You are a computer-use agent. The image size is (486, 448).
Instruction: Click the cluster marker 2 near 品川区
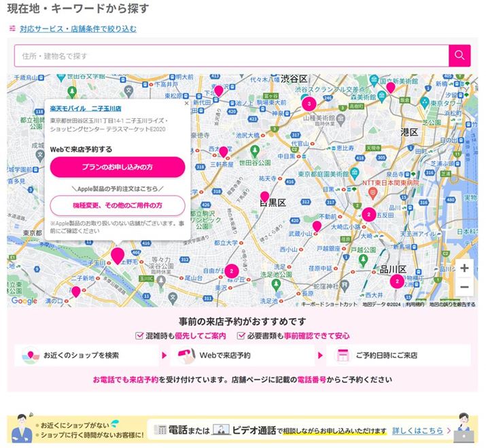[397, 281]
